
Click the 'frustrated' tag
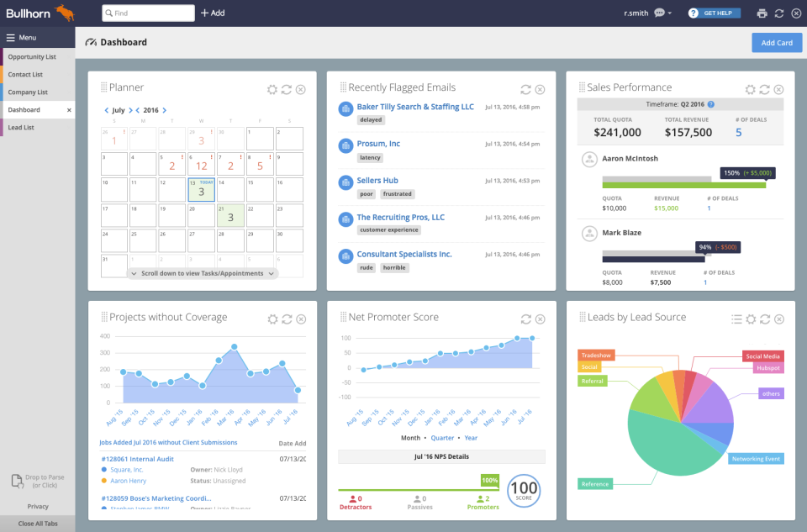tap(398, 194)
